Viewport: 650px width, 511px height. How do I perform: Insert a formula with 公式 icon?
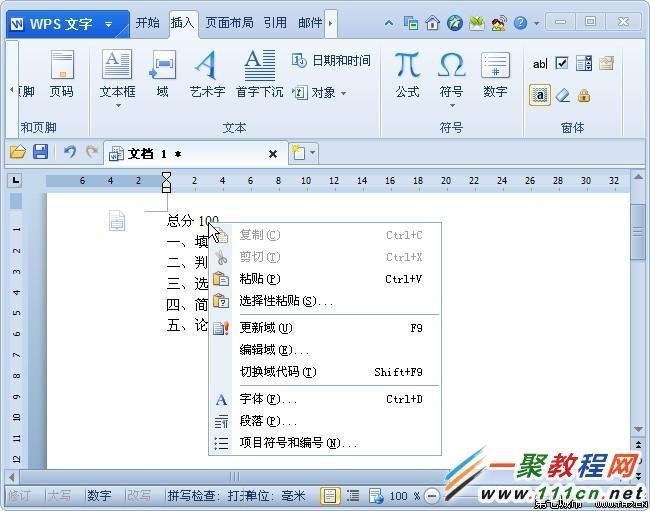[407, 75]
